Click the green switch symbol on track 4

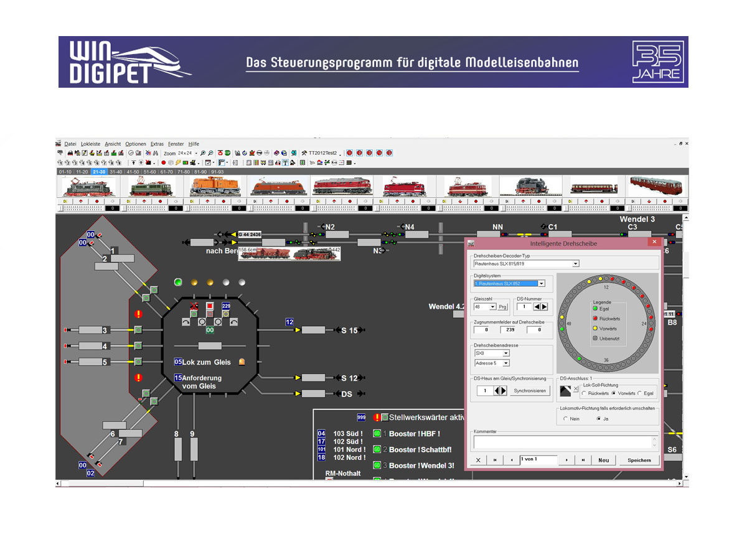click(139, 345)
